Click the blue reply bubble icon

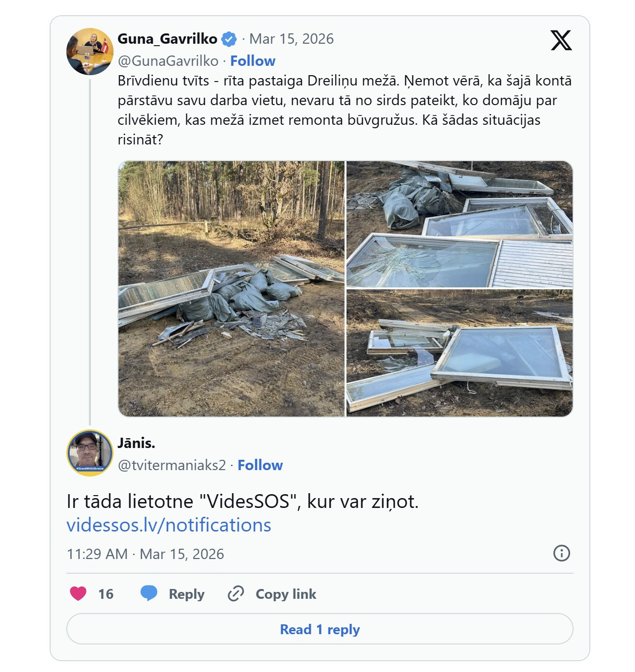tap(149, 593)
